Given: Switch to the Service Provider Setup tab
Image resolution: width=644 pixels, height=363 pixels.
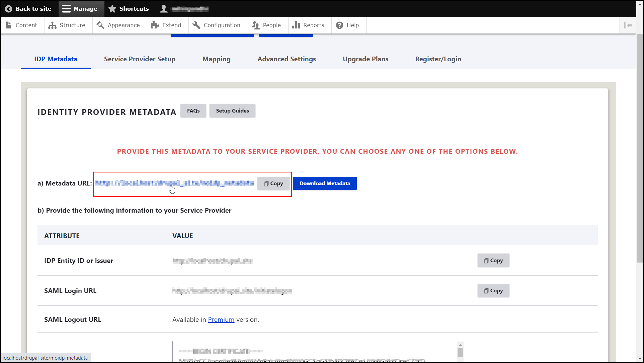Looking at the screenshot, I should tap(140, 59).
